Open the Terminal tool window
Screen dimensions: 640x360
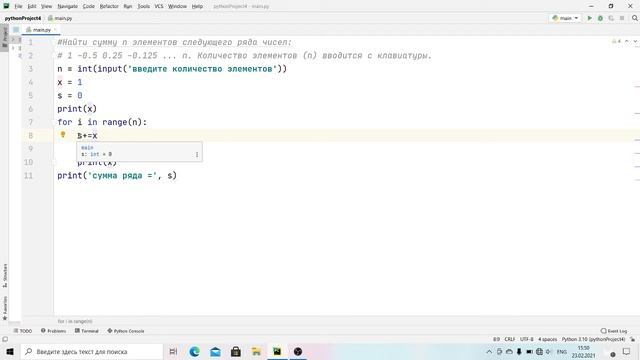pyautogui.click(x=87, y=331)
